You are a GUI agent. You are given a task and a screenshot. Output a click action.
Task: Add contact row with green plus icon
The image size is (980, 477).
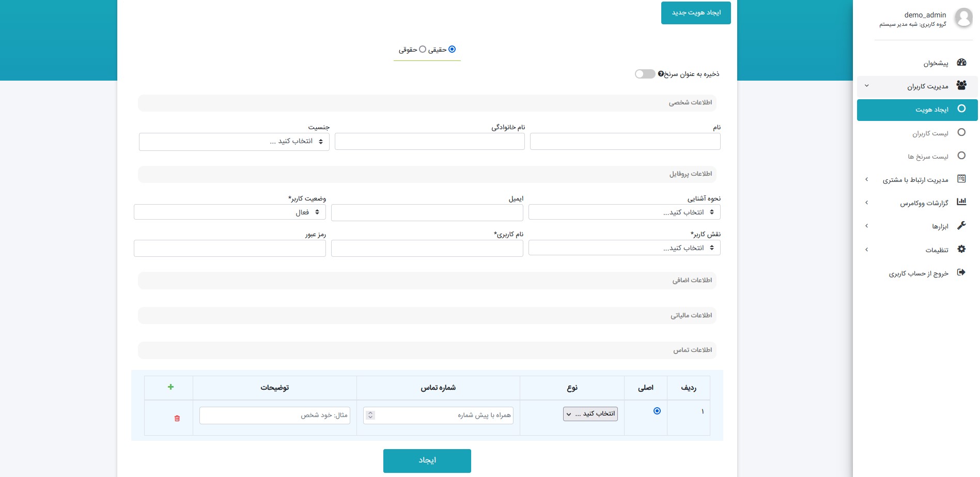tap(170, 387)
